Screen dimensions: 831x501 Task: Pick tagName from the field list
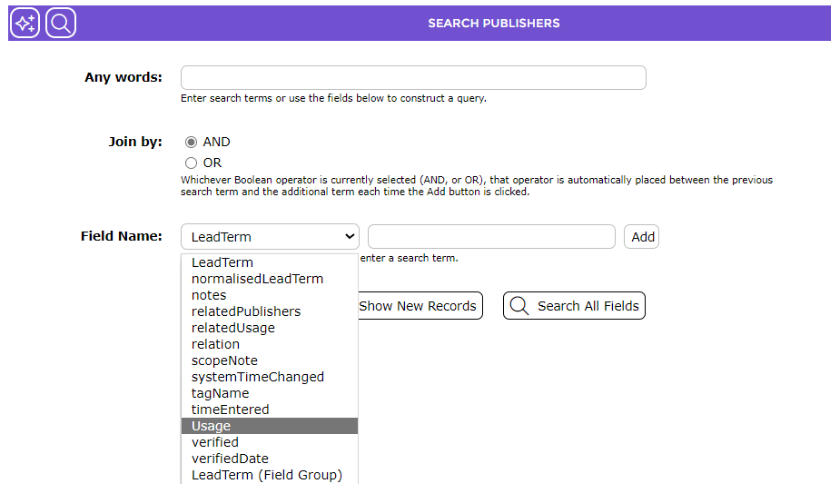[270, 393]
